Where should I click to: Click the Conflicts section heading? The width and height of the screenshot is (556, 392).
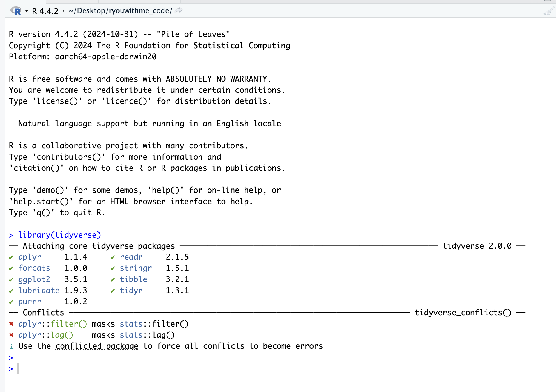click(x=43, y=313)
